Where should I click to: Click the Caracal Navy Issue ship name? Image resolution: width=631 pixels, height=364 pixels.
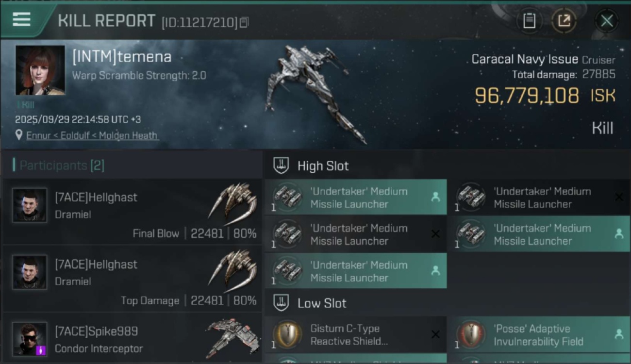coord(524,60)
